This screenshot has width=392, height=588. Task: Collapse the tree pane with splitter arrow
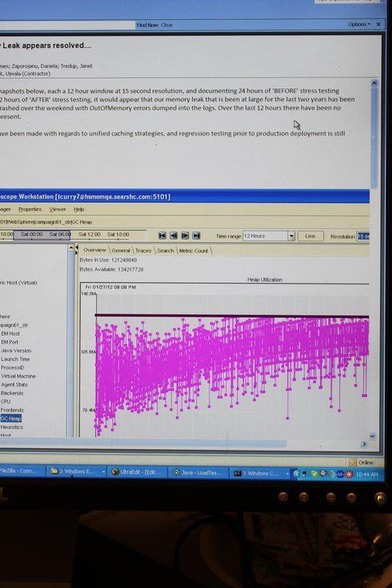[x=77, y=247]
